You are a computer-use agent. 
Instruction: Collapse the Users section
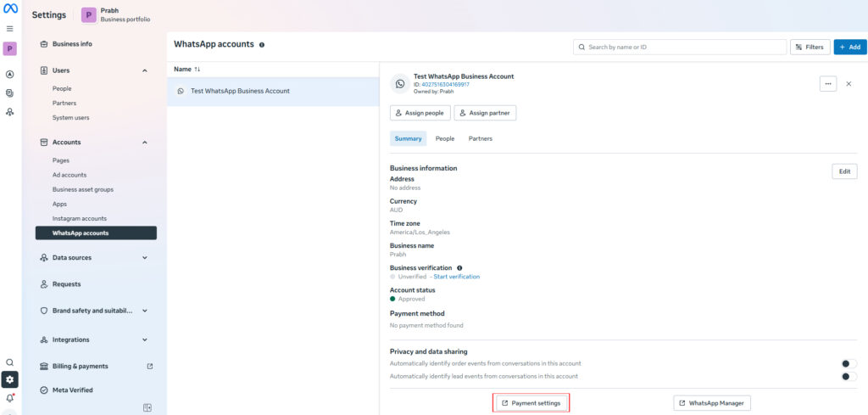click(145, 71)
